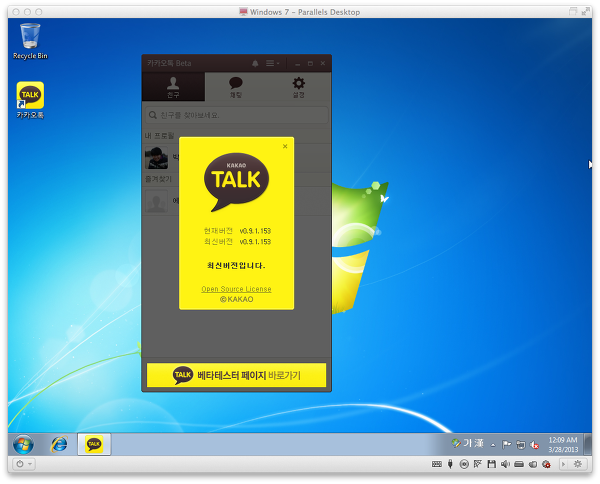Click the Korean IME 가 mode indicator

pos(468,443)
